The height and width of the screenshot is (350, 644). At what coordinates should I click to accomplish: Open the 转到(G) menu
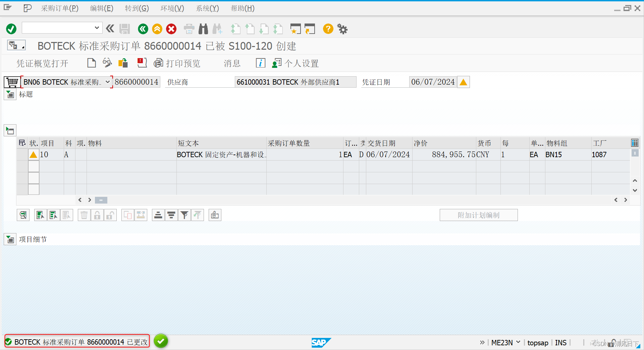pos(137,8)
